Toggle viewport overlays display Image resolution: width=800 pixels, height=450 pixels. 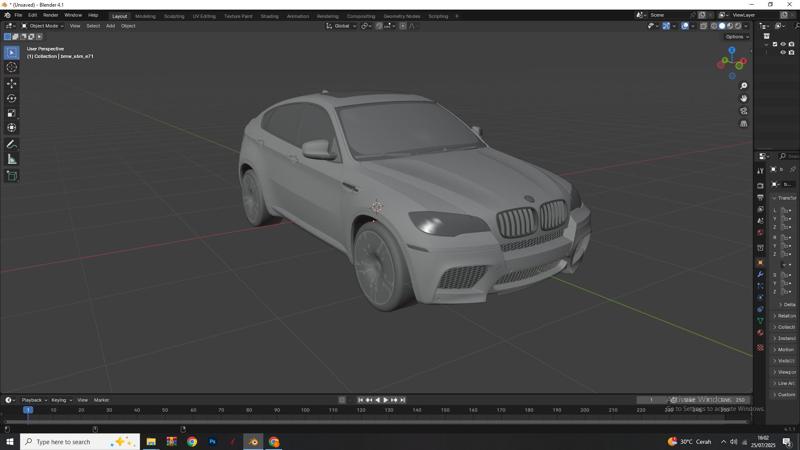coord(685,26)
